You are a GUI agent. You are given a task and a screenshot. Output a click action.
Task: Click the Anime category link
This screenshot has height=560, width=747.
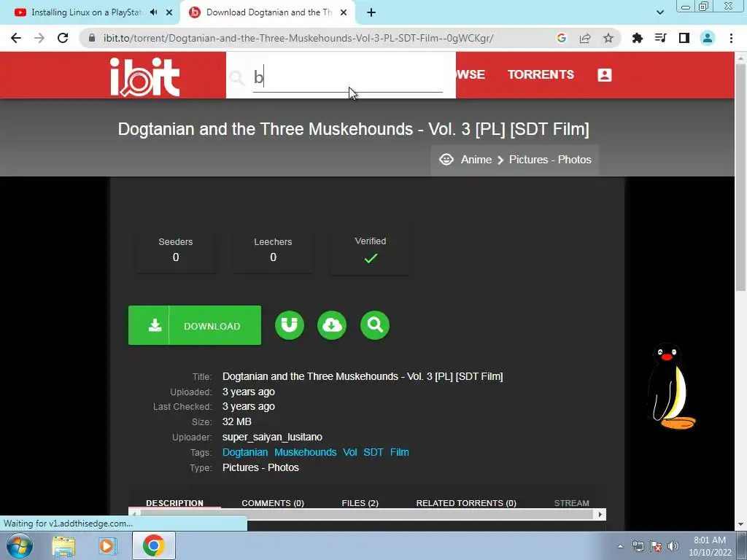pos(476,160)
